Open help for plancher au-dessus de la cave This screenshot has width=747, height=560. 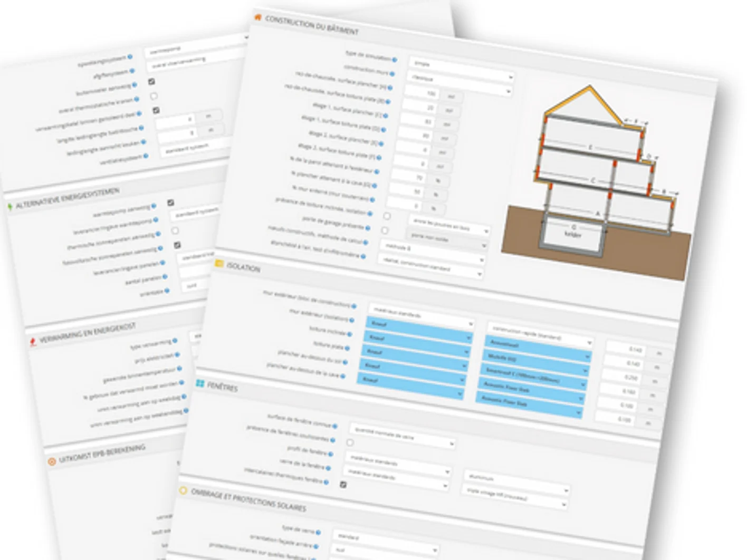343,376
